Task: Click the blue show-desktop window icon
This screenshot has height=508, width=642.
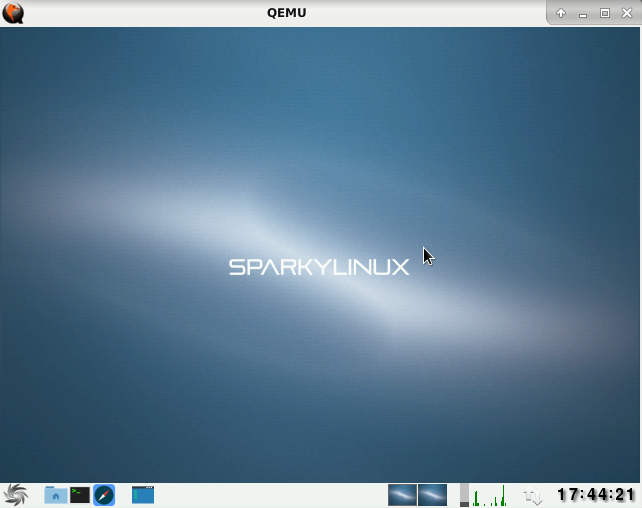Action: 143,495
